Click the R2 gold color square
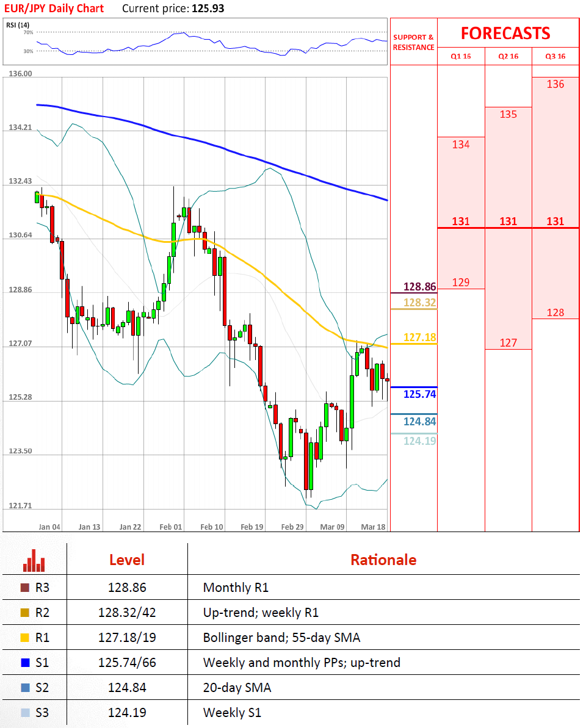This screenshot has height=728, width=586. coord(25,613)
